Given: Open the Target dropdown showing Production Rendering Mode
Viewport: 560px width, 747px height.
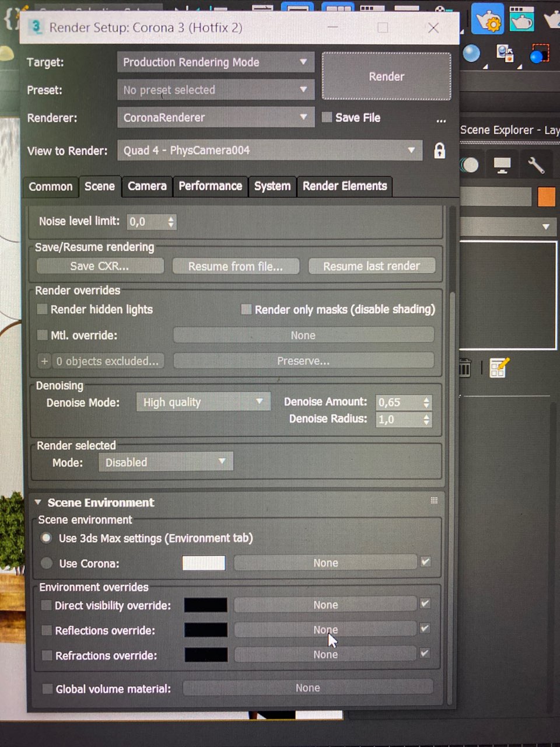Looking at the screenshot, I should 216,62.
